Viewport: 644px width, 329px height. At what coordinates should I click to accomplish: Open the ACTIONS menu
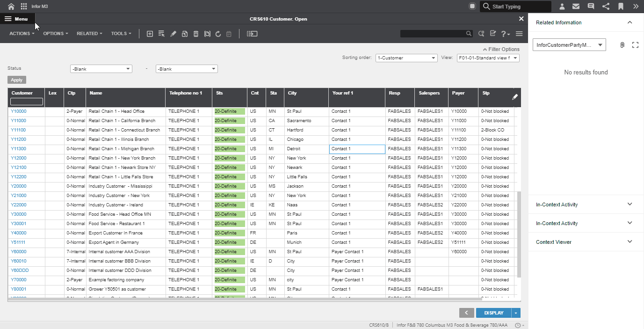tap(22, 34)
